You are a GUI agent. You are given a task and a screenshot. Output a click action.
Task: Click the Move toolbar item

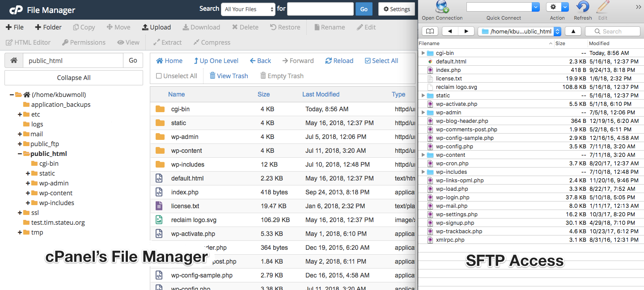(119, 27)
